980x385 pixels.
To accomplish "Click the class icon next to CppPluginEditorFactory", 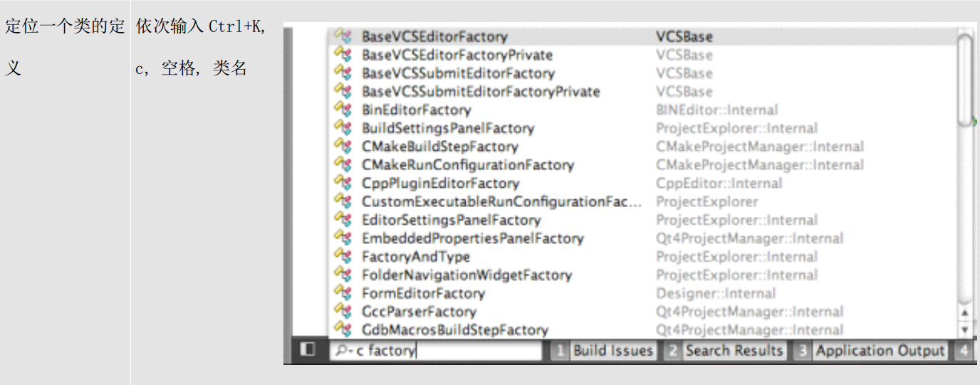I will pyautogui.click(x=343, y=183).
